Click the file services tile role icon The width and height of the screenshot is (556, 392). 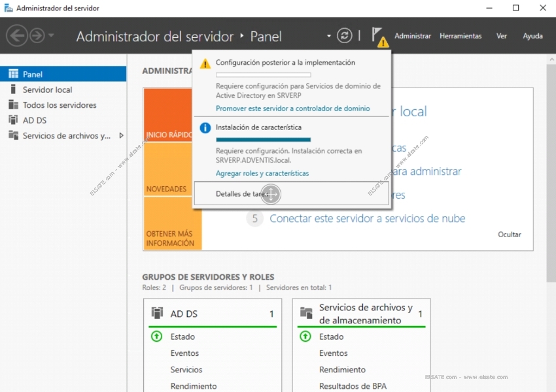306,313
